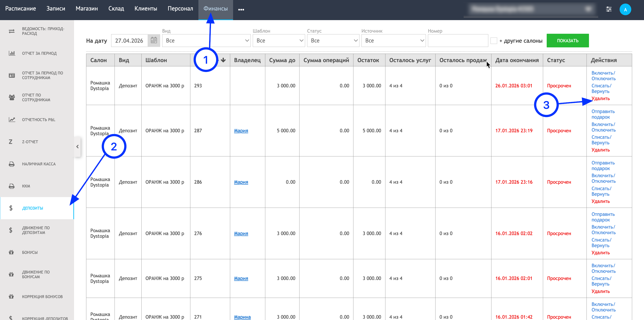This screenshot has width=644, height=320.
Task: Click the end date 26.01.2026 03:01
Action: pyautogui.click(x=514, y=86)
